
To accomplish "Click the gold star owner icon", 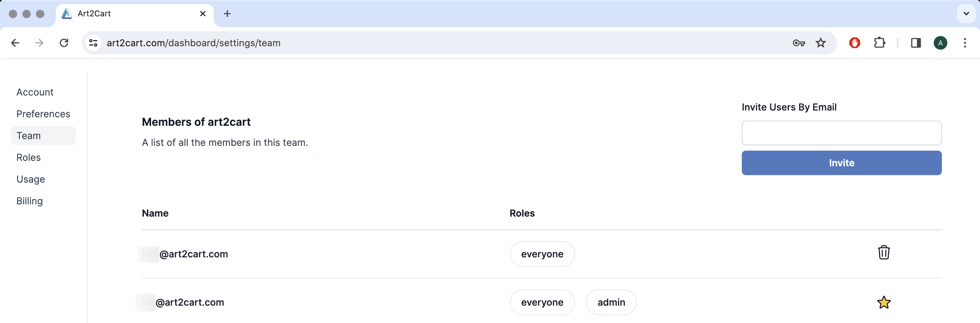I will (x=883, y=303).
